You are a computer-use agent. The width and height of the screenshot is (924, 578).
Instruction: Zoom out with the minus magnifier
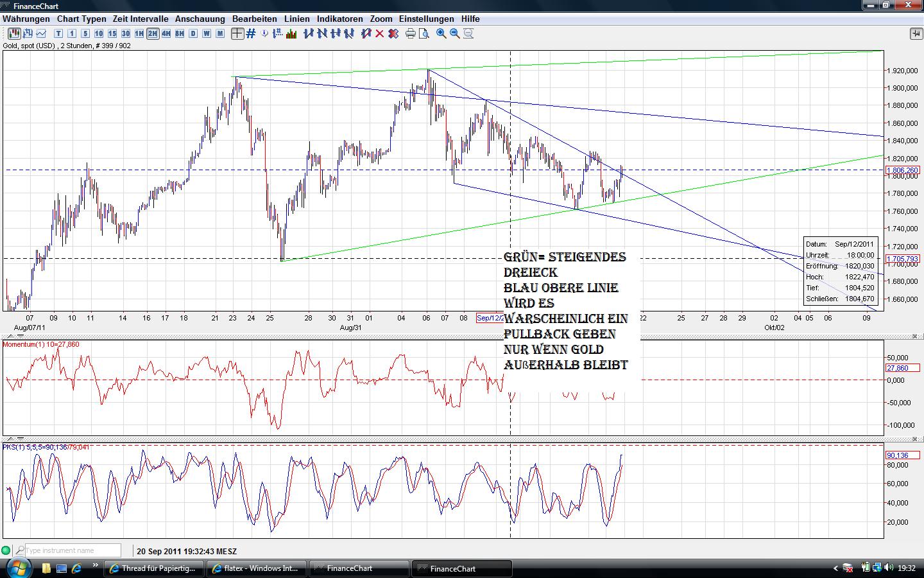pos(455,33)
